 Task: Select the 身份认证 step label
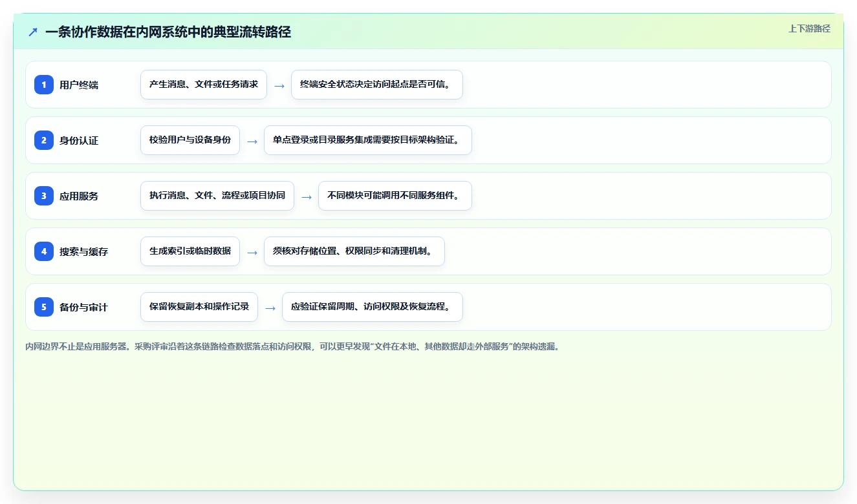(79, 140)
